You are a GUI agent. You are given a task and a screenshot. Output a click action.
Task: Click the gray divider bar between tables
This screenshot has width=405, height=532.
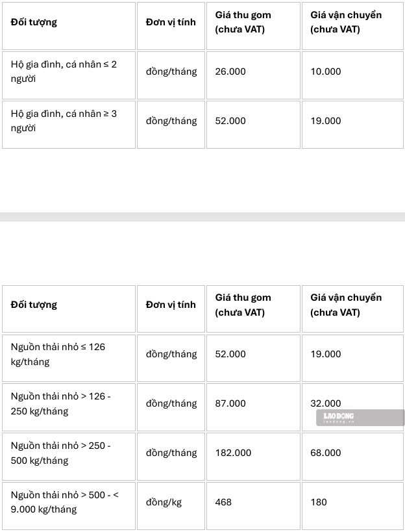click(x=202, y=217)
